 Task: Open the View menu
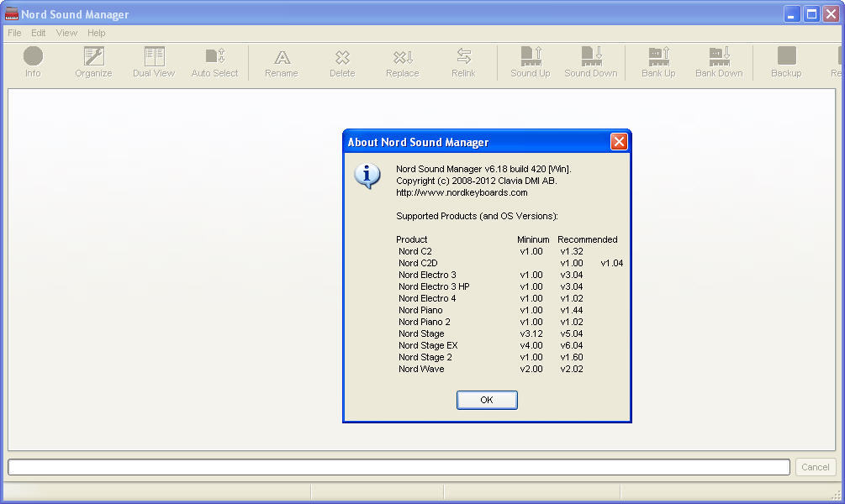click(66, 33)
